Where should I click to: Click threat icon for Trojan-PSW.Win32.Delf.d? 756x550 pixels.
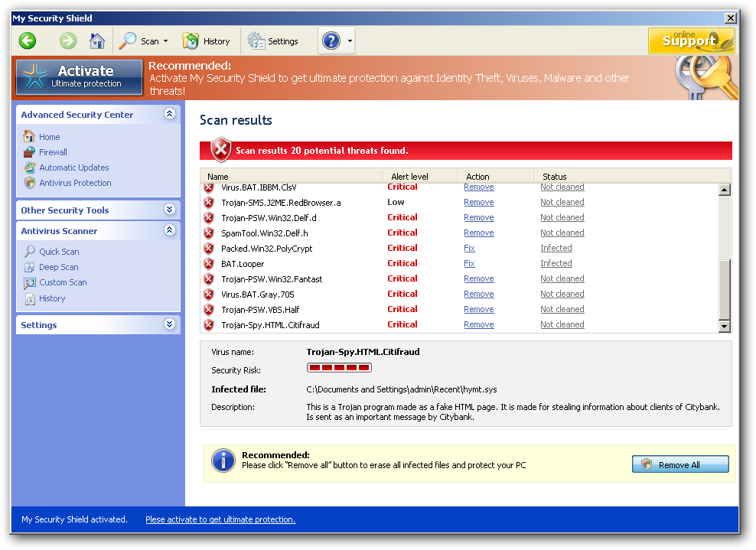coord(209,218)
